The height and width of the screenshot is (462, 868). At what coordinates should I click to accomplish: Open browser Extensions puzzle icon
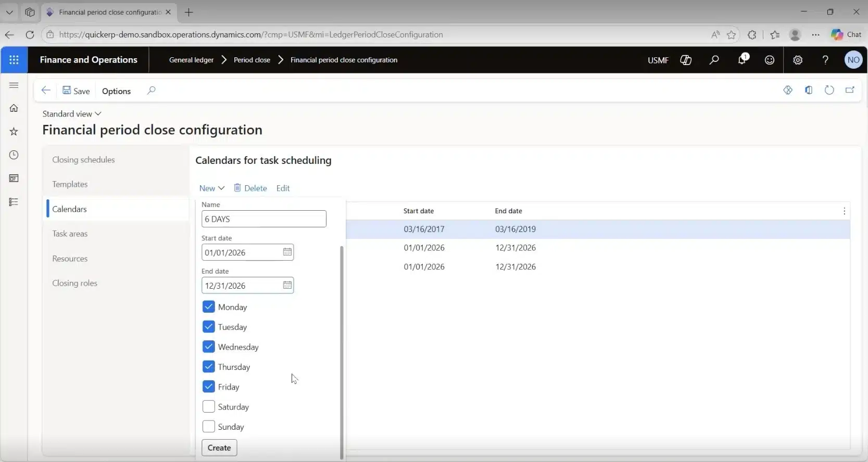coord(752,35)
